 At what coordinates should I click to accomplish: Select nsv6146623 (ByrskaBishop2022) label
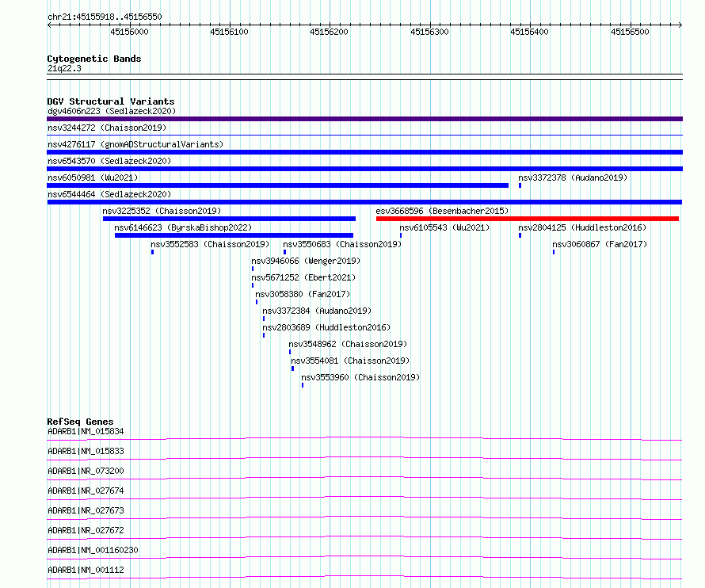183,227
